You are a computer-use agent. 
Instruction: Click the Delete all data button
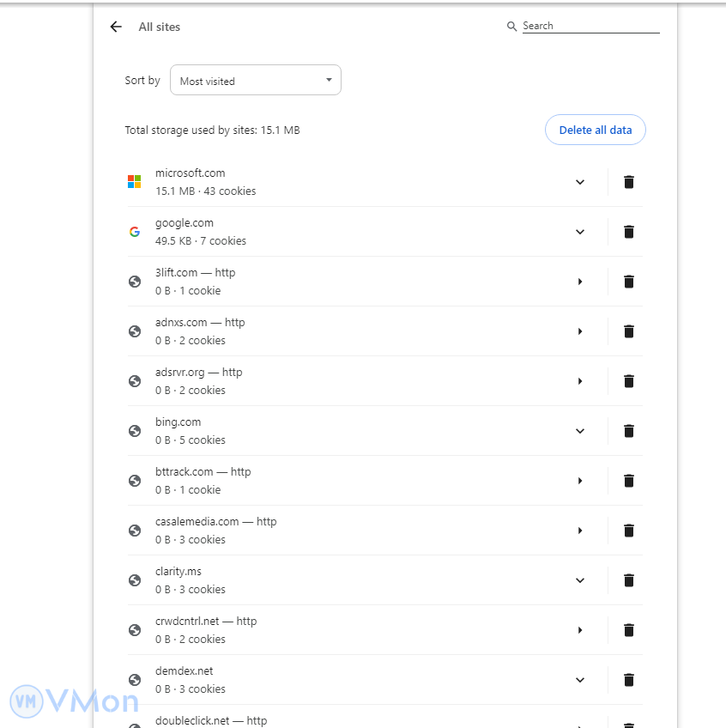coord(595,130)
